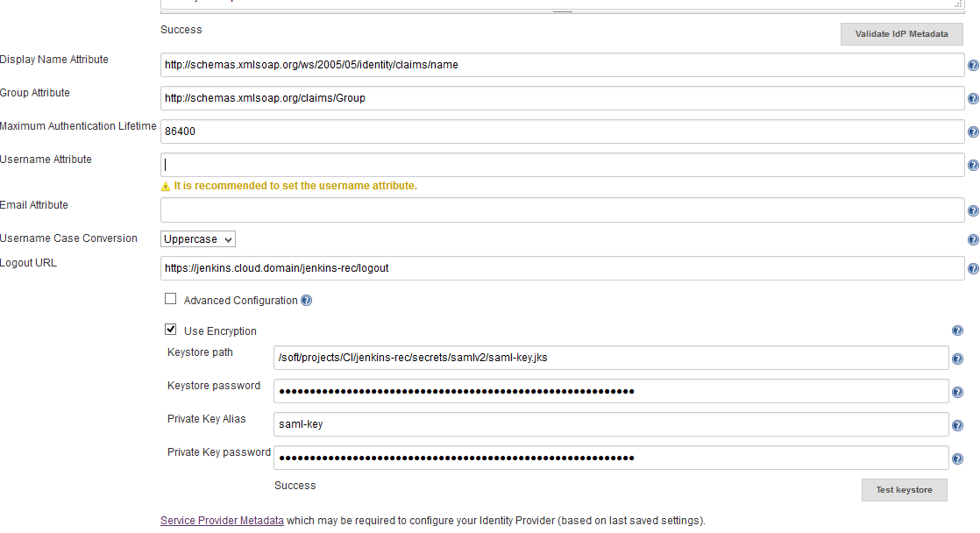Focus the Email Attribute text field
This screenshot has height=533, width=980.
[x=562, y=210]
